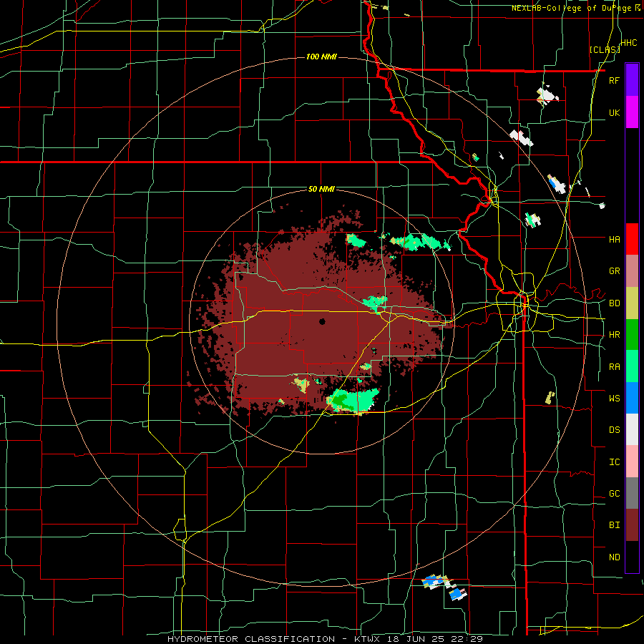The width and height of the screenshot is (644, 644).
Task: Click the "HR" legend label
Action: tap(615, 335)
